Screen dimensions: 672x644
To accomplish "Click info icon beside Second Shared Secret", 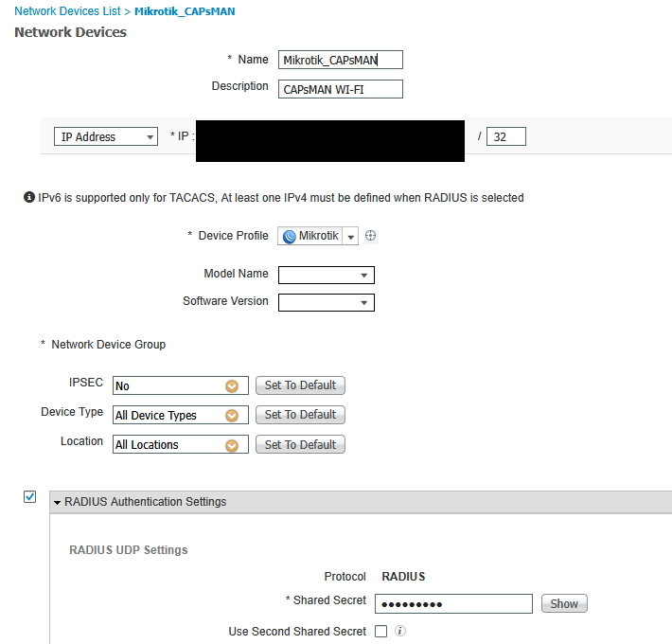I will tap(399, 631).
